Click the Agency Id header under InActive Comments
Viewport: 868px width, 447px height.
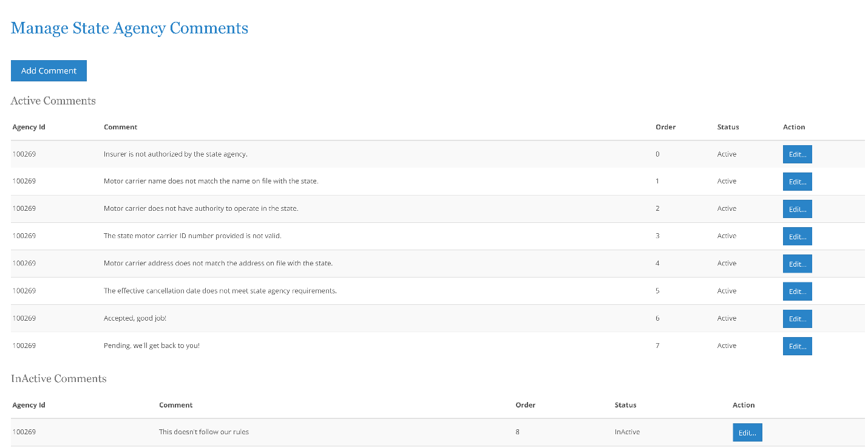[29, 404]
